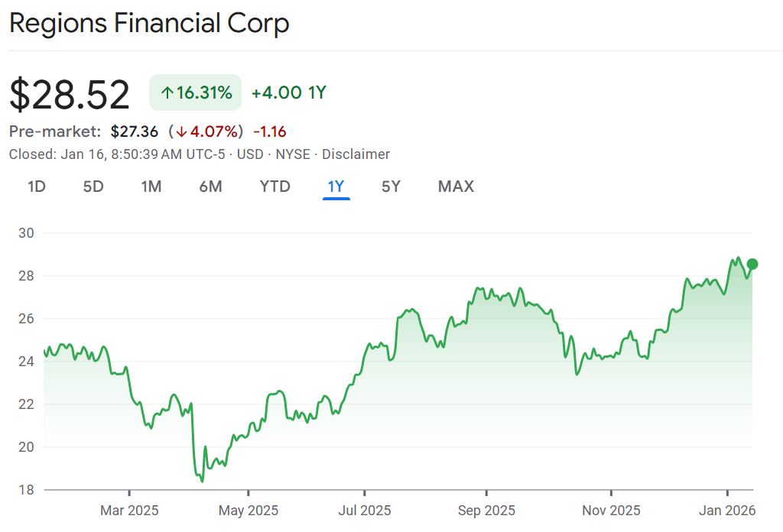Click the $28.52 share price
The height and width of the screenshot is (532, 783).
[70, 95]
